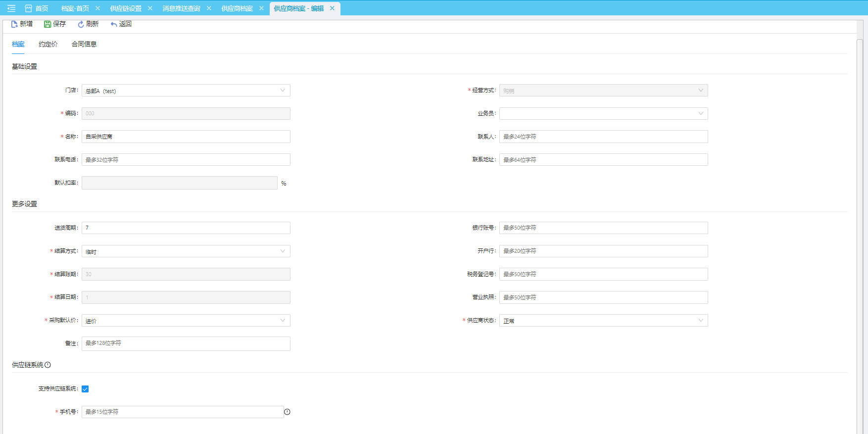Click the sidebar collapse menu icon
The image size is (868, 434).
(x=11, y=8)
